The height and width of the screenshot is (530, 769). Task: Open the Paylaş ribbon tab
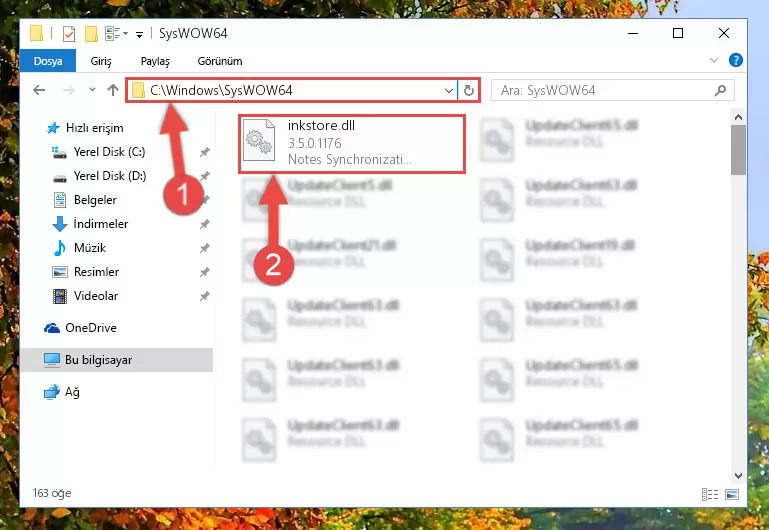155,61
